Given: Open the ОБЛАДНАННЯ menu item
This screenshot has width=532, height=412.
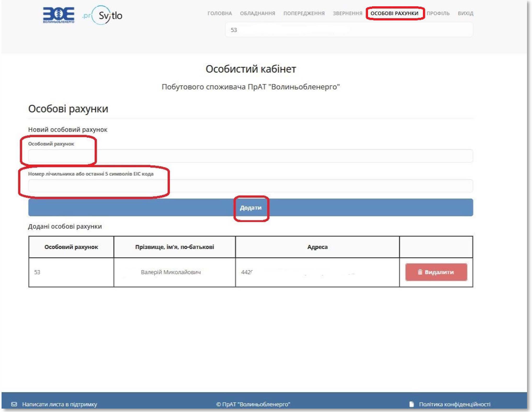Looking at the screenshot, I should click(258, 13).
